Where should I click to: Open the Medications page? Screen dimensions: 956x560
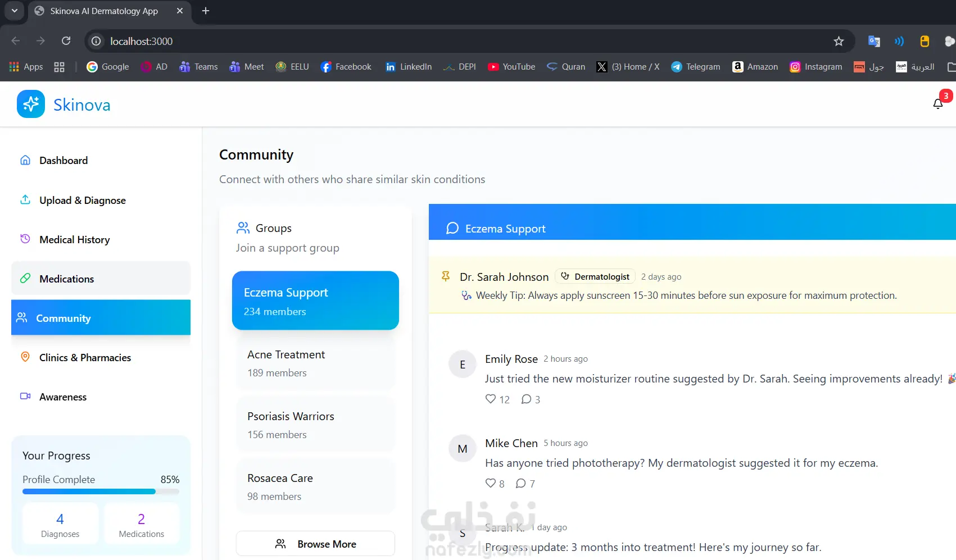click(101, 279)
